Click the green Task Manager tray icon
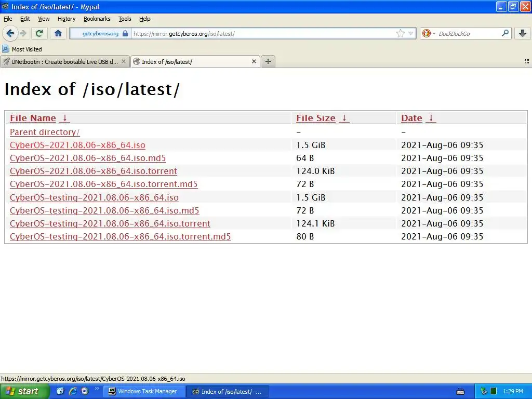 click(x=494, y=392)
